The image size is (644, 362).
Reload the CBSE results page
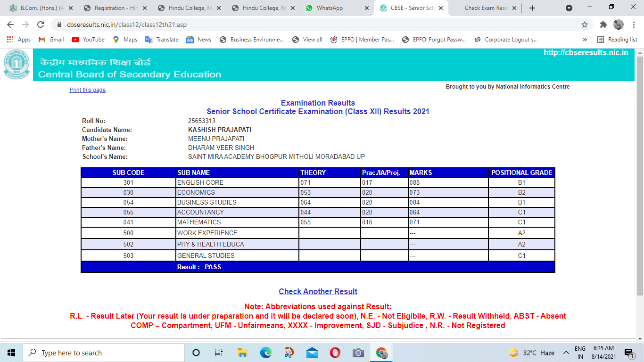(x=41, y=25)
